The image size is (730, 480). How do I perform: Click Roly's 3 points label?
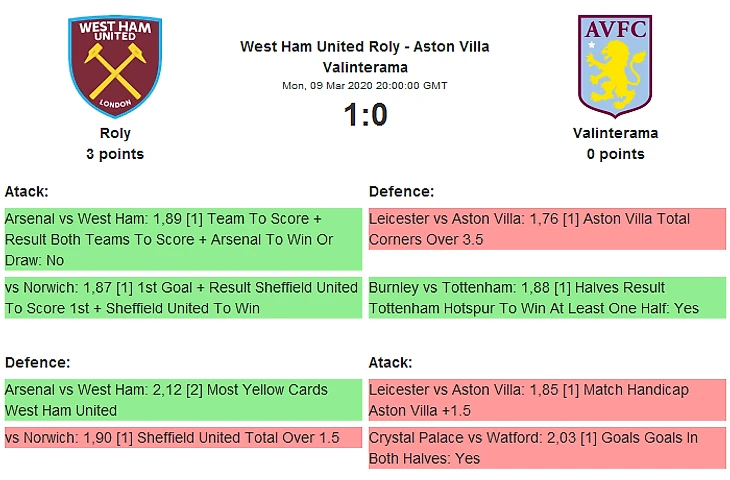point(115,154)
